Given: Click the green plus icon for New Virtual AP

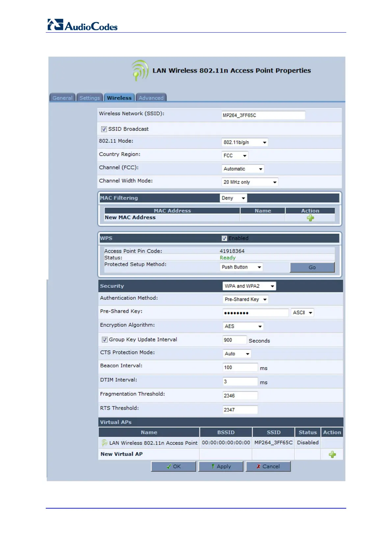Looking at the screenshot, I should [x=332, y=455].
